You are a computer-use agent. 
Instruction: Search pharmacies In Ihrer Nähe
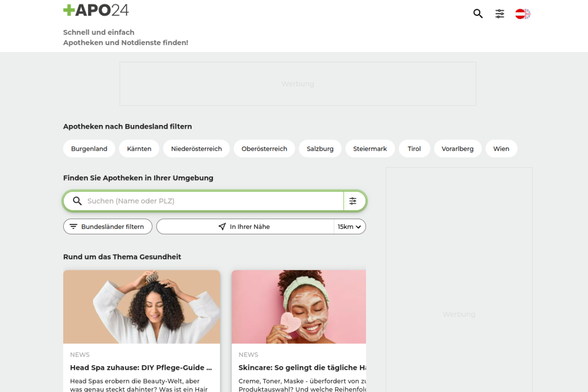(x=249, y=227)
